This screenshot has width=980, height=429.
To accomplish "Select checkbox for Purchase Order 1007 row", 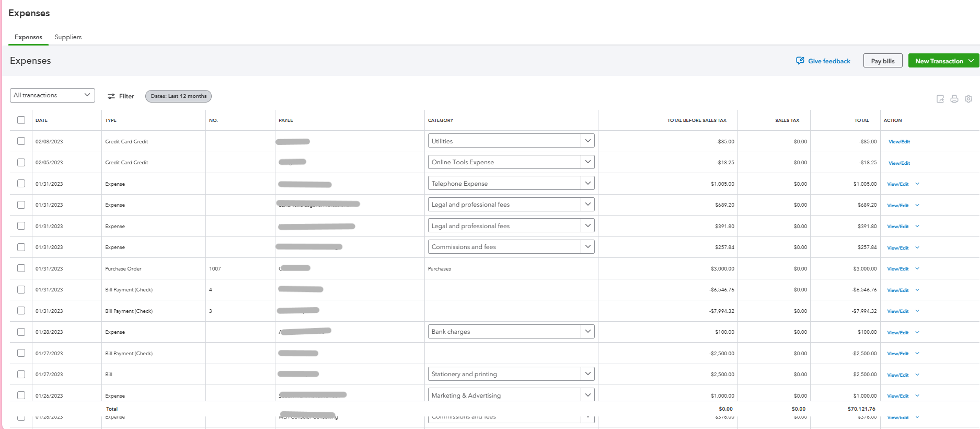I will pos(21,268).
